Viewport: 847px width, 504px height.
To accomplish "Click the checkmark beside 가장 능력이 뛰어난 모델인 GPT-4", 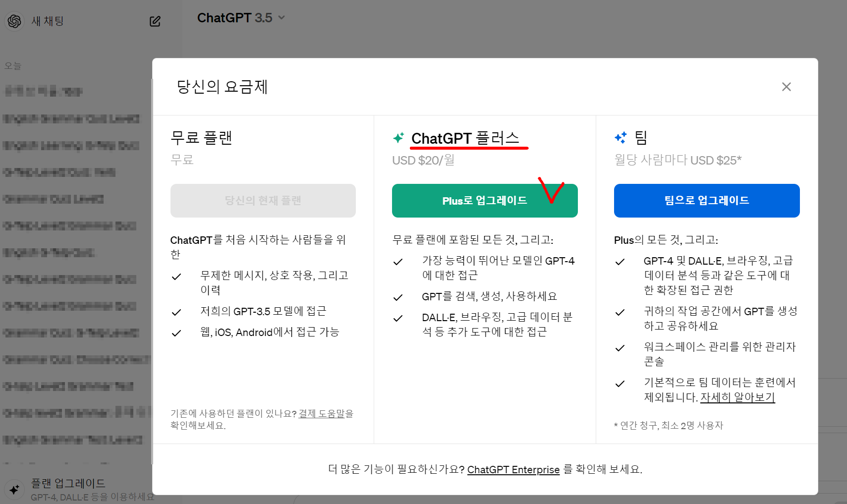I will click(398, 262).
